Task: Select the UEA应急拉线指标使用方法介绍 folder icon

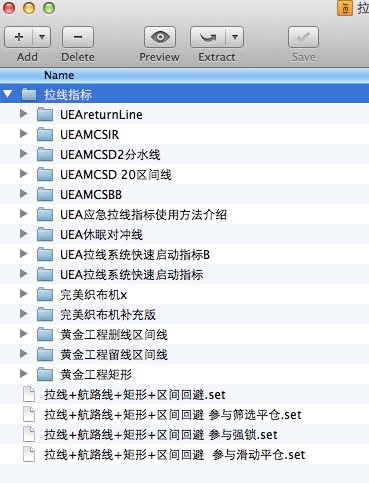Action: point(45,214)
